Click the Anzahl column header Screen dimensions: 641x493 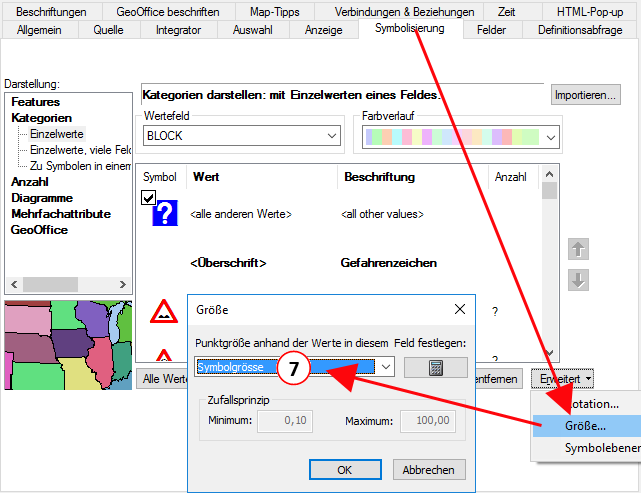click(x=513, y=177)
